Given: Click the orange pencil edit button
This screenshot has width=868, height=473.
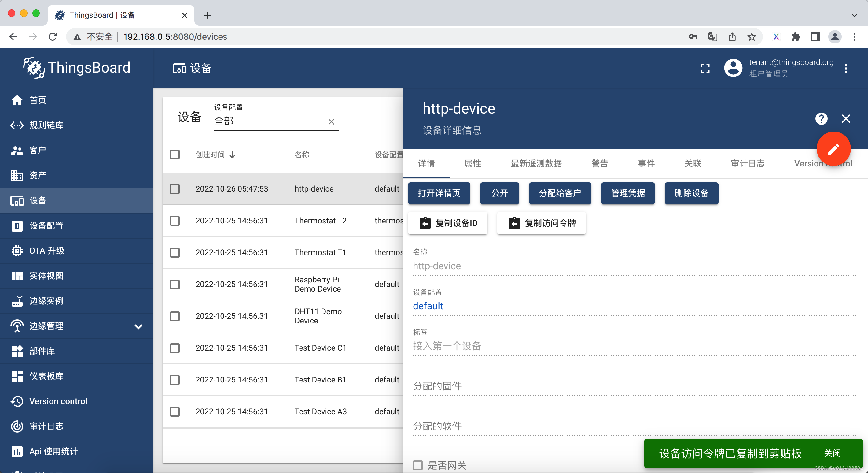Looking at the screenshot, I should coord(834,149).
